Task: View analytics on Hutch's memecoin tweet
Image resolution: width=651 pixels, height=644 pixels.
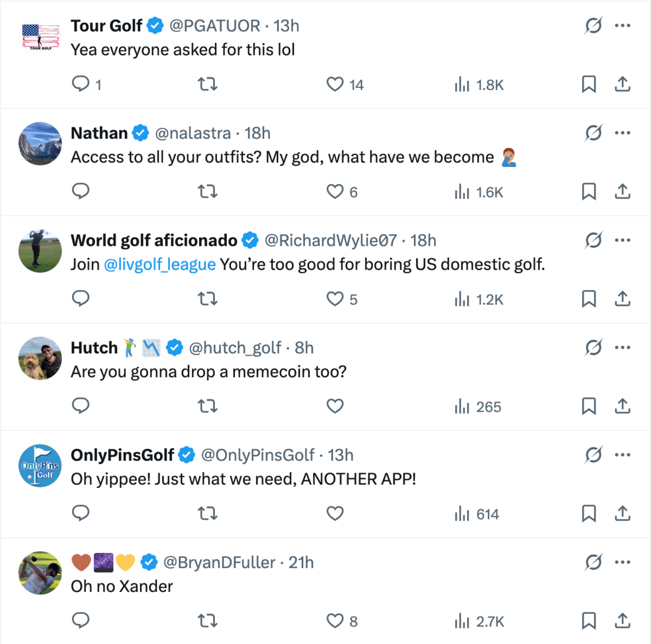Action: [x=478, y=407]
